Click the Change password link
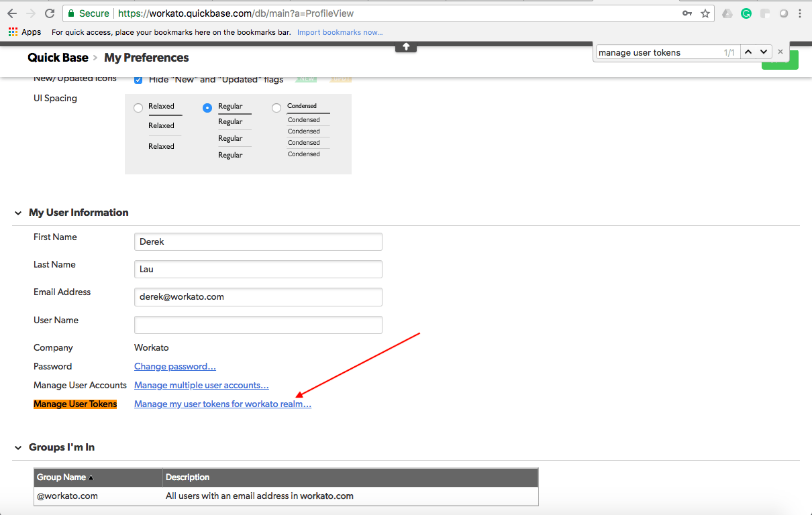812x515 pixels. click(x=174, y=367)
